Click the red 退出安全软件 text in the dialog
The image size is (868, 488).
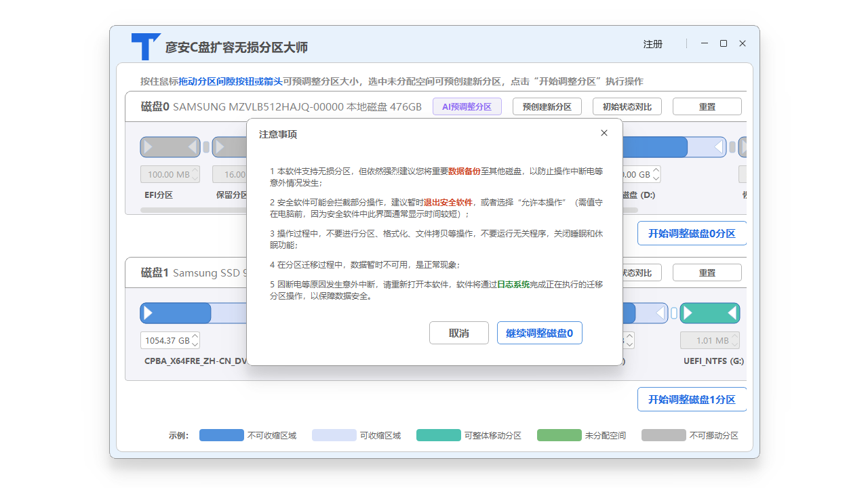pyautogui.click(x=448, y=202)
